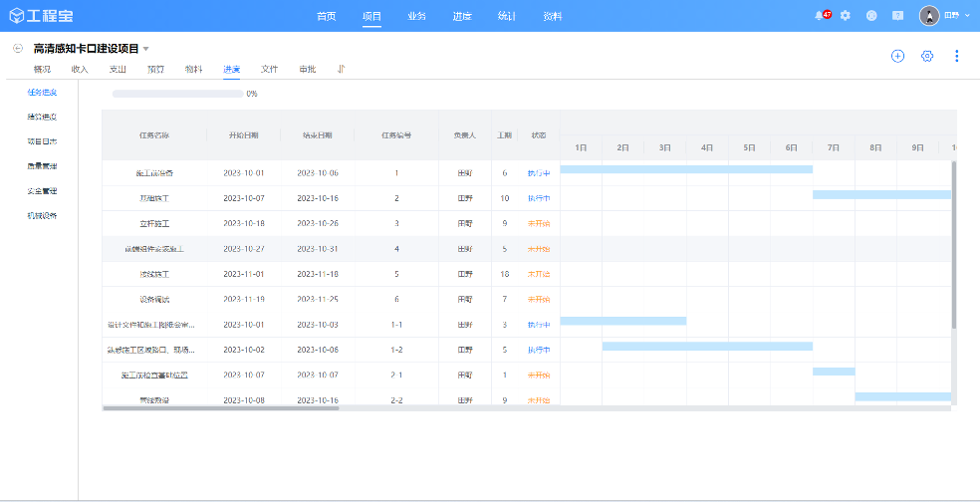Open 安全管理 in the left sidebar
Viewport: 980px width, 502px height.
tap(42, 190)
